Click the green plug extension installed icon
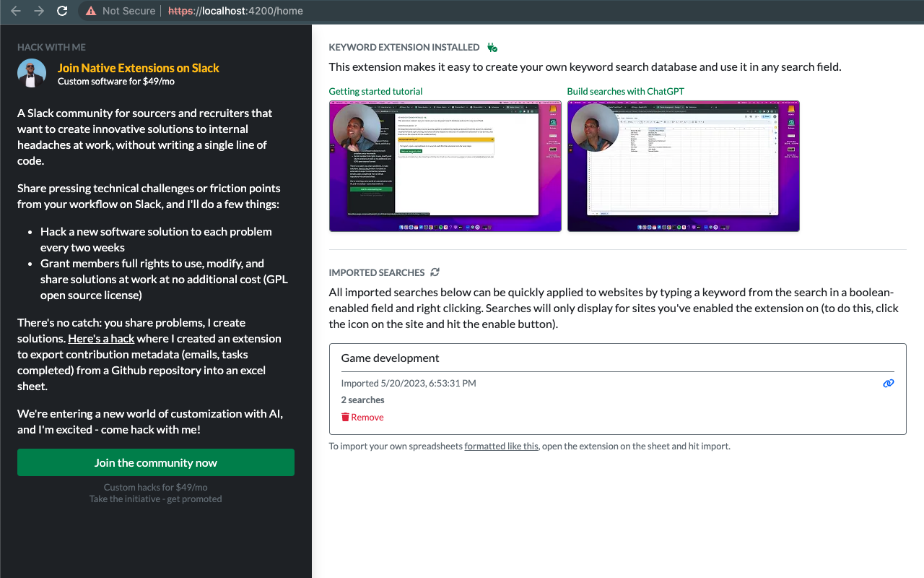The width and height of the screenshot is (924, 578). [492, 48]
